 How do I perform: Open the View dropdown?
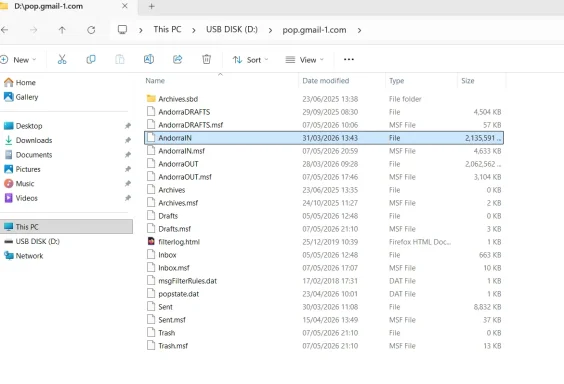point(305,60)
